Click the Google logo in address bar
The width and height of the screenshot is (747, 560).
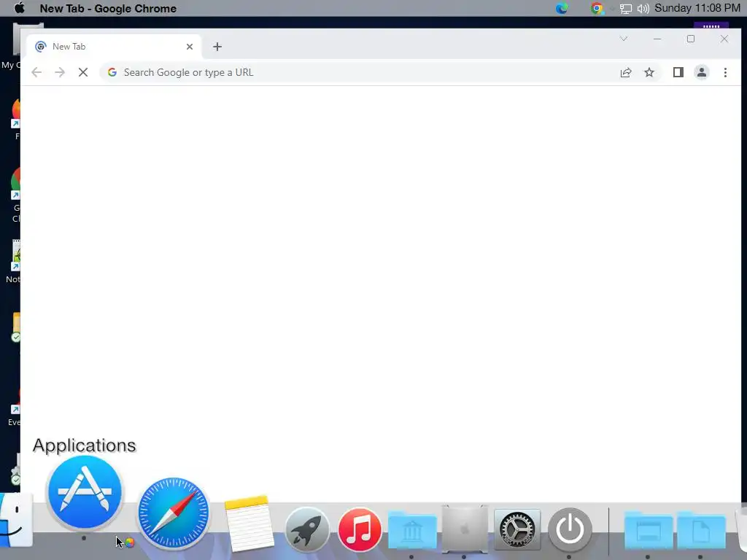(112, 72)
